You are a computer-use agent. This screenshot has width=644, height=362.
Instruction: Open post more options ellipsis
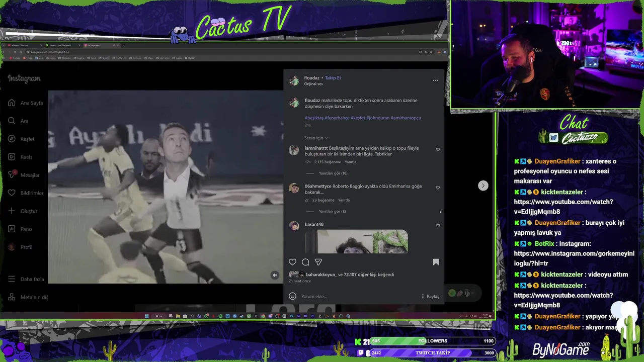(x=435, y=80)
